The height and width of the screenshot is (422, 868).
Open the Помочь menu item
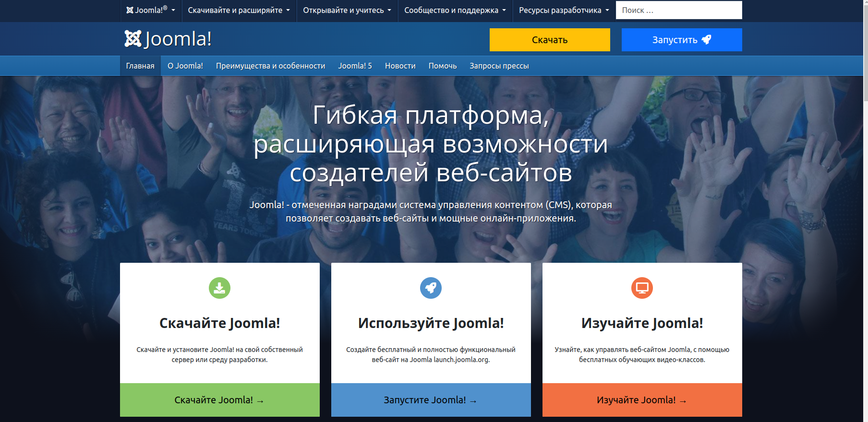443,66
